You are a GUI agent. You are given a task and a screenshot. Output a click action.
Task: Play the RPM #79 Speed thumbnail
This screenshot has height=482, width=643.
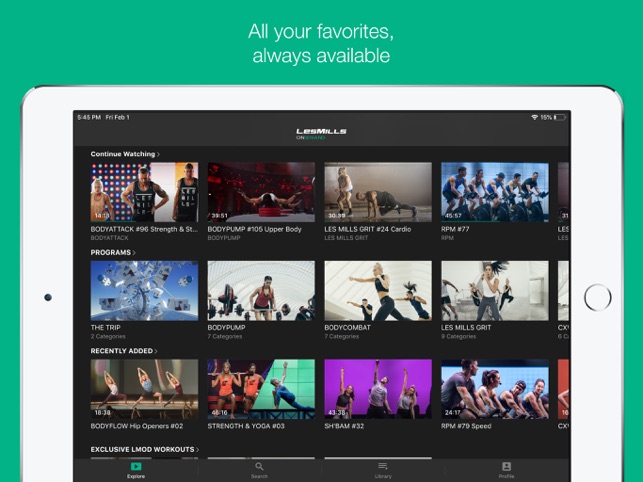[495, 389]
